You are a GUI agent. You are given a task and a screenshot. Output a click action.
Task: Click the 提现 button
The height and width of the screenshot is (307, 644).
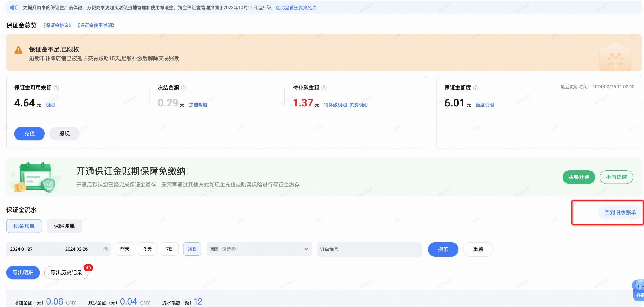click(x=64, y=134)
